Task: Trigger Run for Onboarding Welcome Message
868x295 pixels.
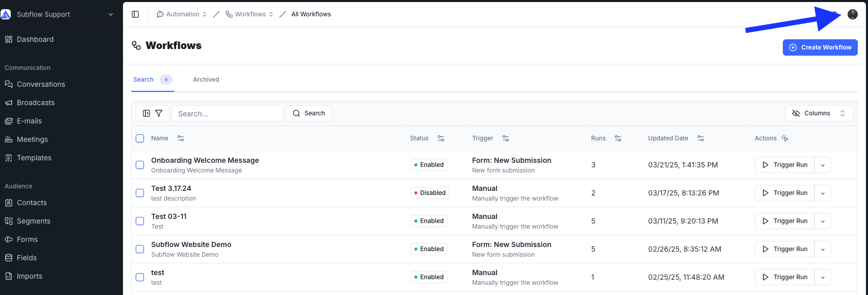Action: tap(785, 165)
